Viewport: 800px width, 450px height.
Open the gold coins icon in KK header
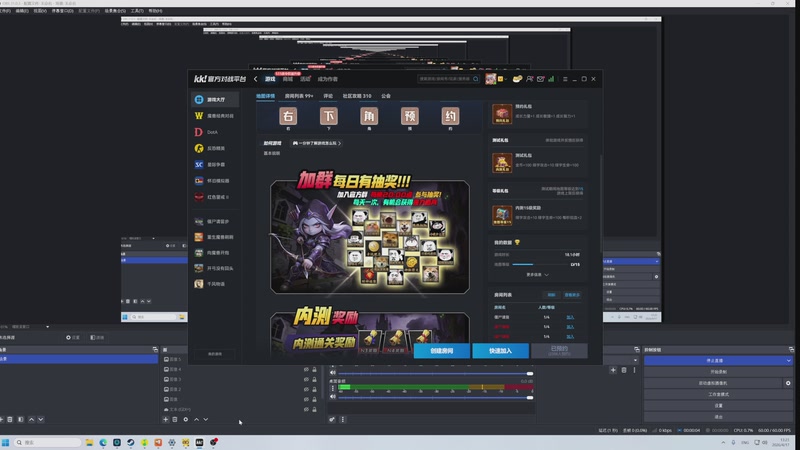[x=517, y=79]
